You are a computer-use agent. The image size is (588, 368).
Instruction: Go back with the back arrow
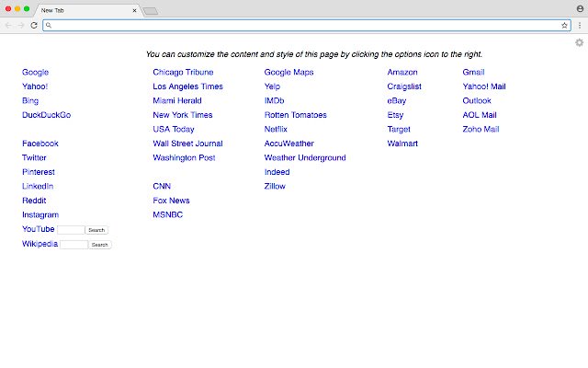(x=8, y=25)
